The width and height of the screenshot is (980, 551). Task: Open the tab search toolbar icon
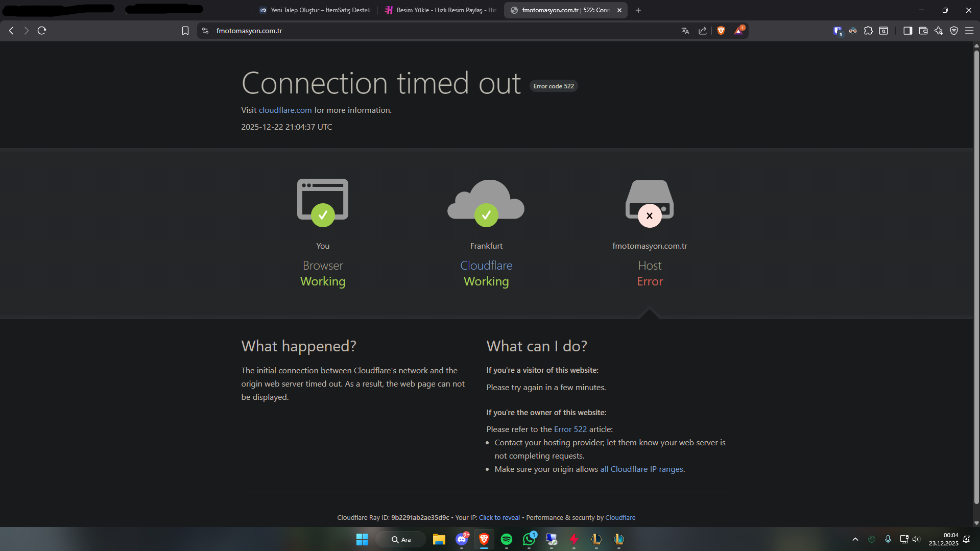(x=883, y=31)
